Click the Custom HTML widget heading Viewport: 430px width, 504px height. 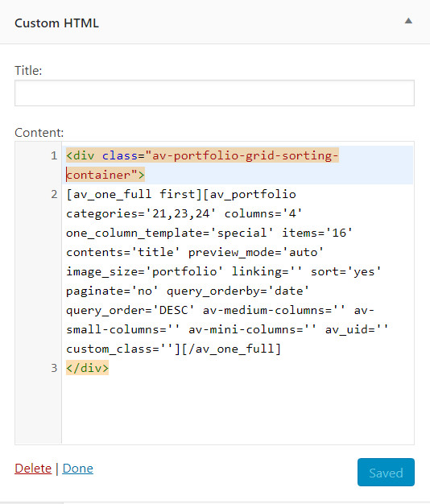pos(56,23)
